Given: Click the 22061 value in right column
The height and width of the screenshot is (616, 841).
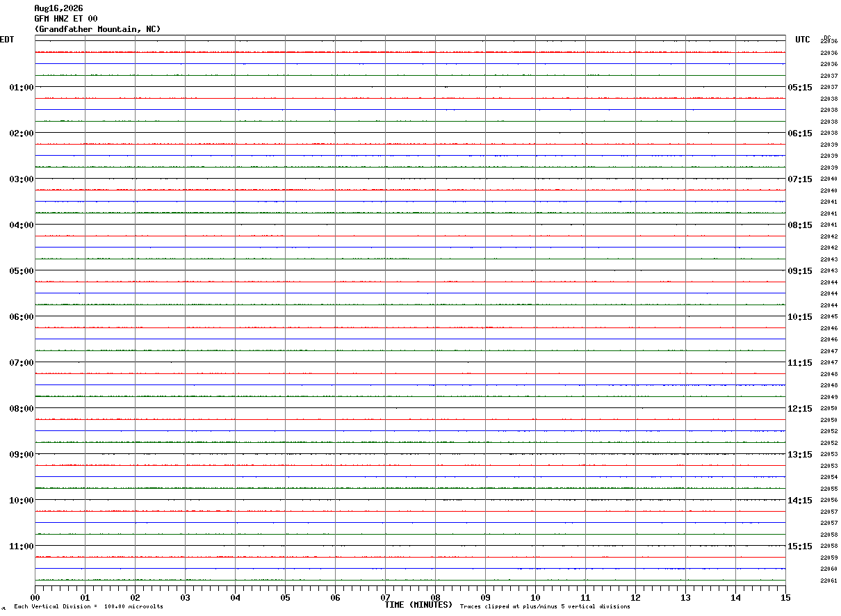Looking at the screenshot, I should pyautogui.click(x=828, y=581).
